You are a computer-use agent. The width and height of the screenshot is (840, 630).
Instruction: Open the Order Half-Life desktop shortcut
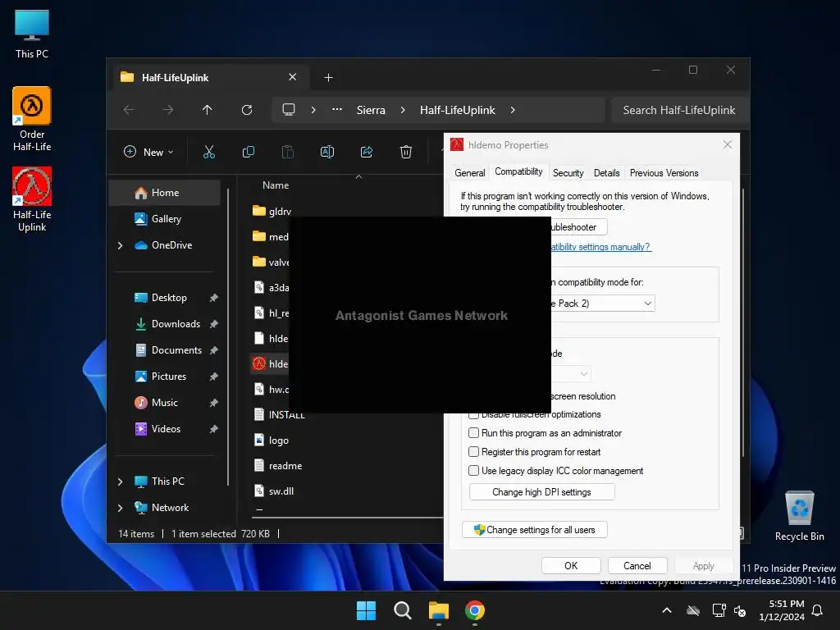32,119
